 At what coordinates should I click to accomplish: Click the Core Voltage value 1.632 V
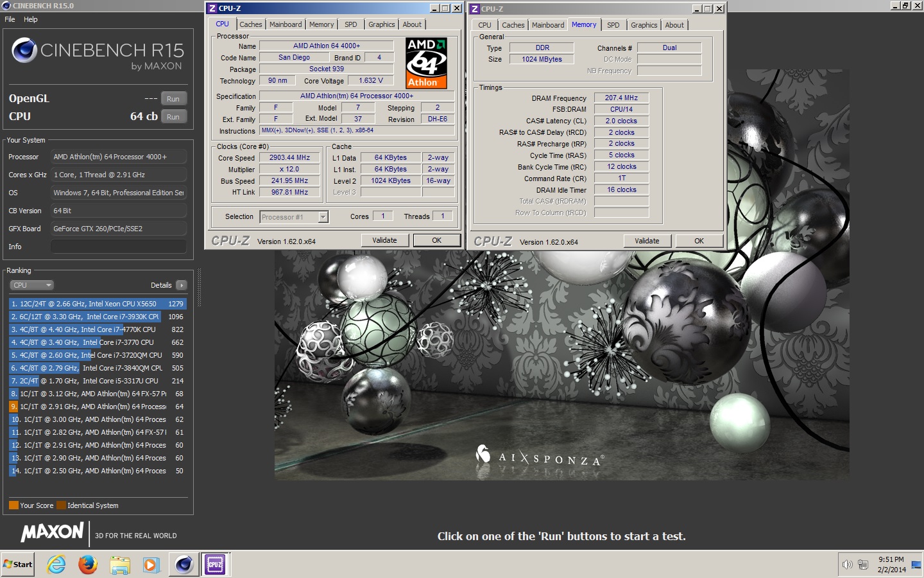[371, 80]
